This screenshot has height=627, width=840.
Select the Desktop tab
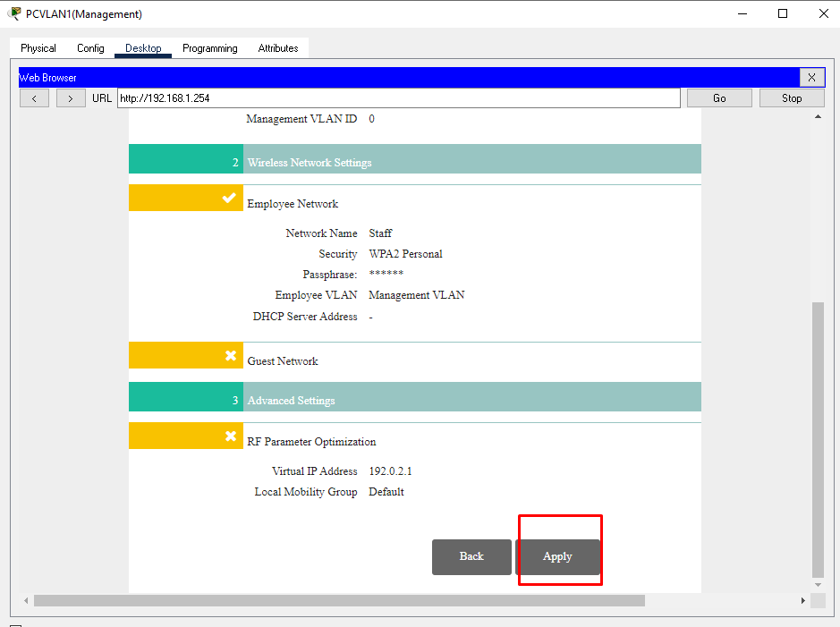[x=143, y=48]
